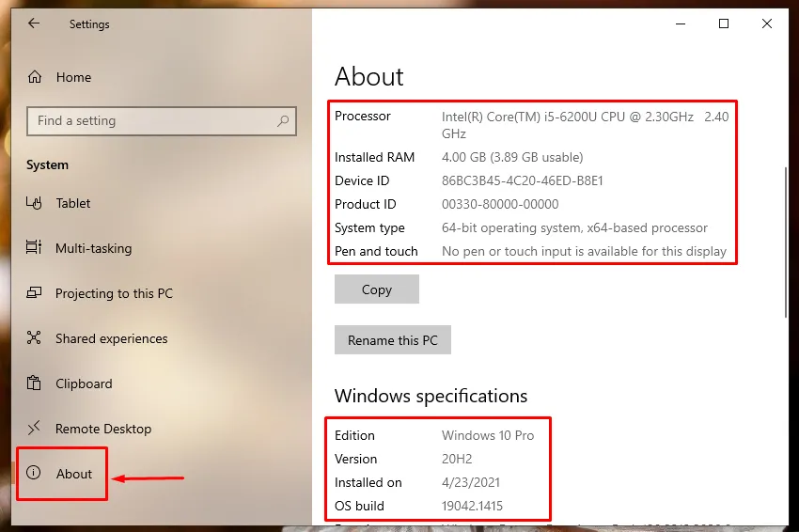Viewport: 799px width, 532px height.
Task: Open the Clipboard settings icon
Action: 35,383
